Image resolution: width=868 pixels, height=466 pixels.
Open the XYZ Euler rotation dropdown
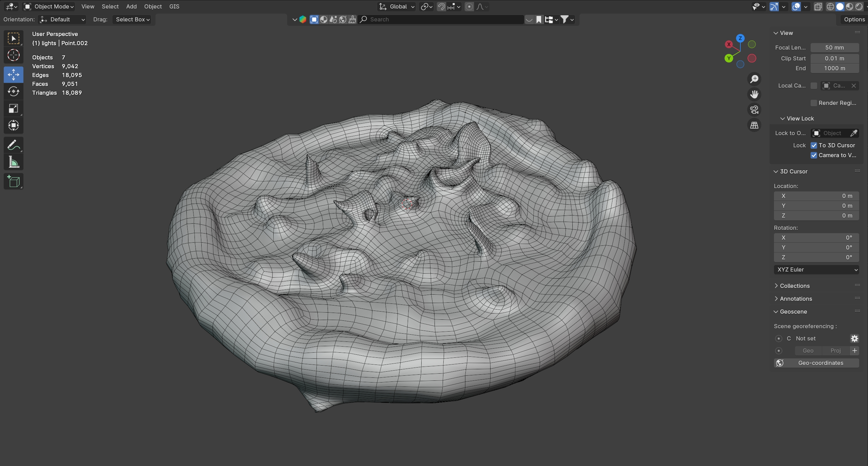(816, 269)
